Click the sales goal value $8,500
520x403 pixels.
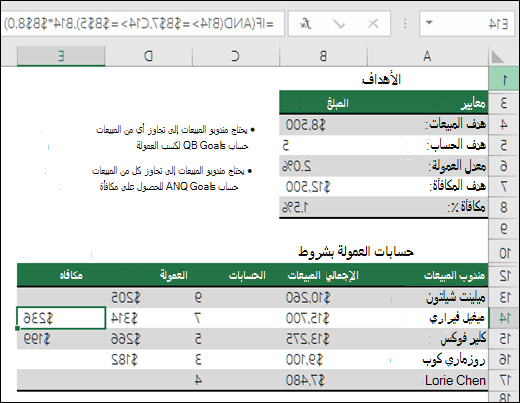pyautogui.click(x=323, y=125)
